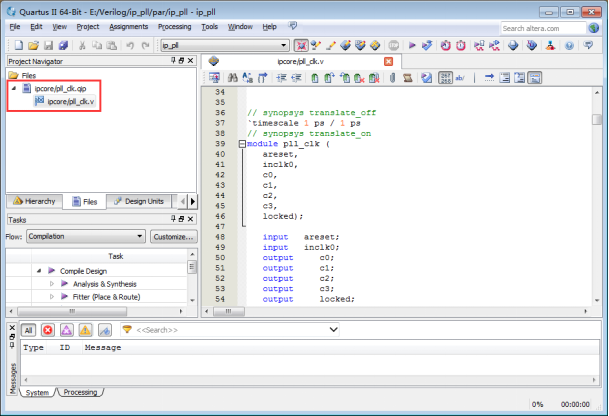Switch to the Hierarchy tab
This screenshot has width=609, height=416.
pos(35,201)
